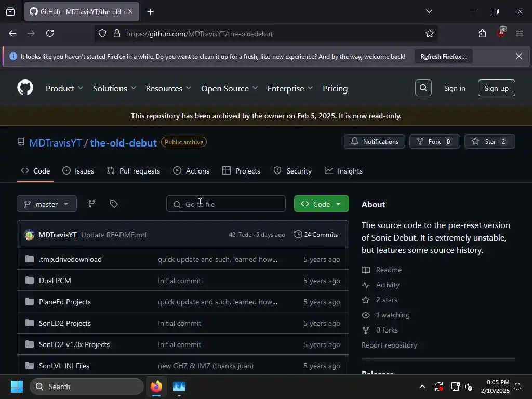Open the Pull requests tab

134,171
